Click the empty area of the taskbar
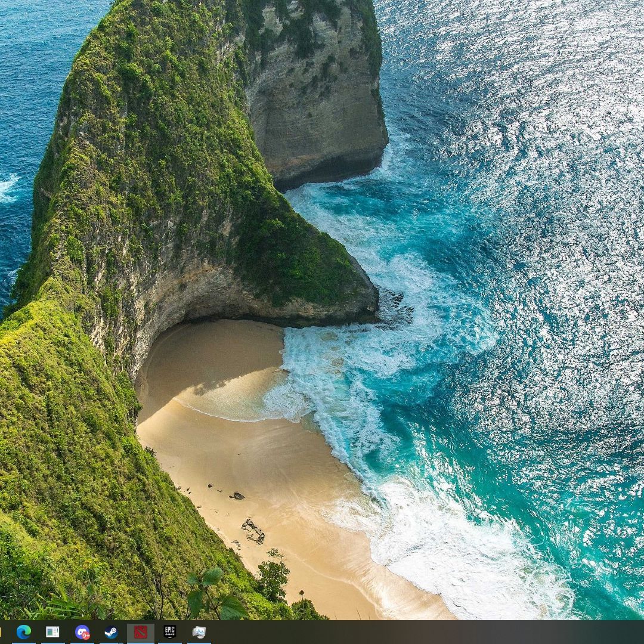Viewport: 644px width, 644px height. (417, 632)
